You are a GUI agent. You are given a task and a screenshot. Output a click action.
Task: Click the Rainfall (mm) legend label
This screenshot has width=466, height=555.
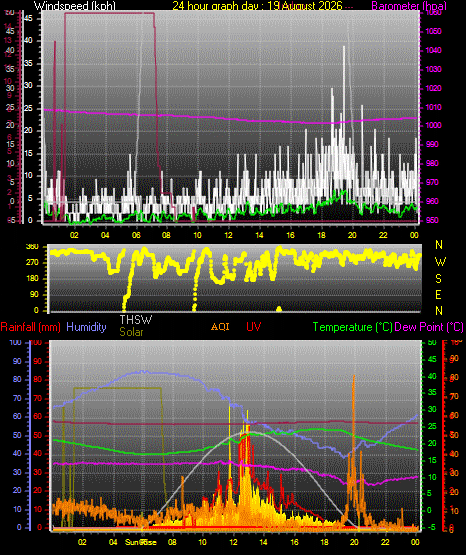click(x=30, y=327)
